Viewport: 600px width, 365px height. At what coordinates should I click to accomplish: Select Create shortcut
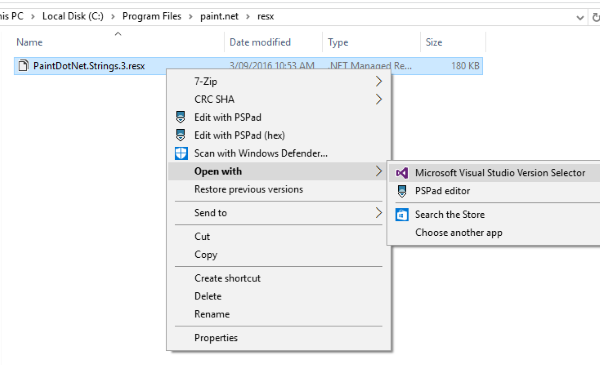coord(279,278)
